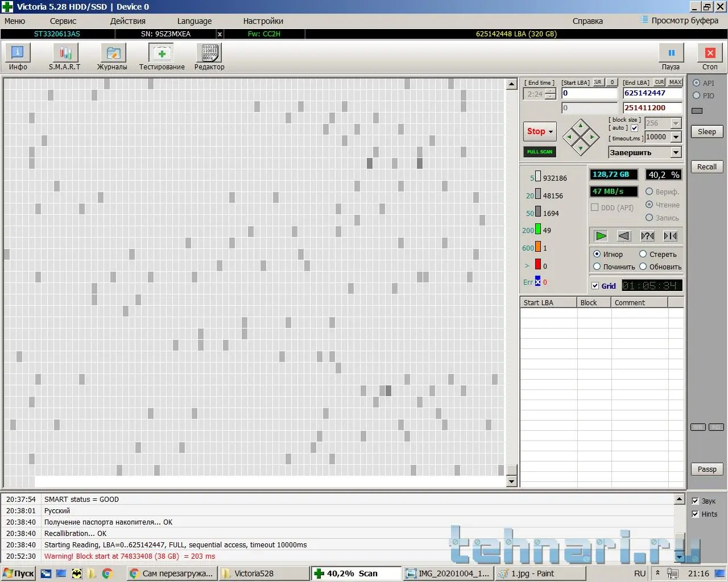
Task: Select the Починить radio option
Action: click(x=597, y=267)
